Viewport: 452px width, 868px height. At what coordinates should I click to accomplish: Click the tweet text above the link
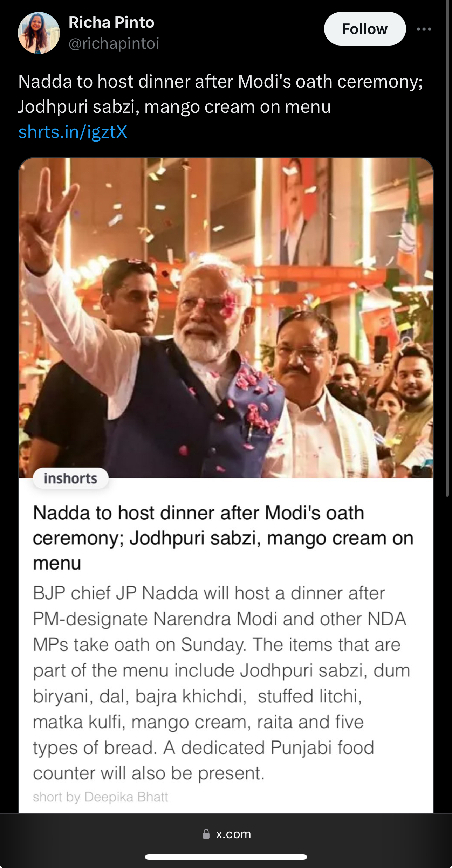click(x=221, y=94)
